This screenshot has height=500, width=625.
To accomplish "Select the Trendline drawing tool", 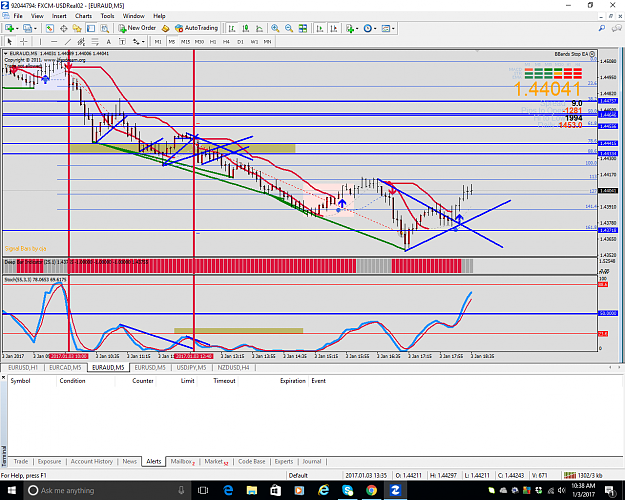I will [68, 41].
